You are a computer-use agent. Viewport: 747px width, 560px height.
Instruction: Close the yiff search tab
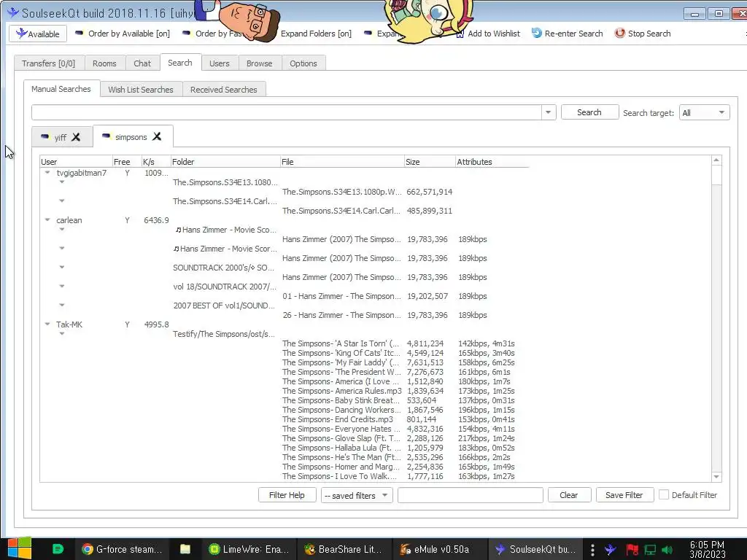coord(76,137)
